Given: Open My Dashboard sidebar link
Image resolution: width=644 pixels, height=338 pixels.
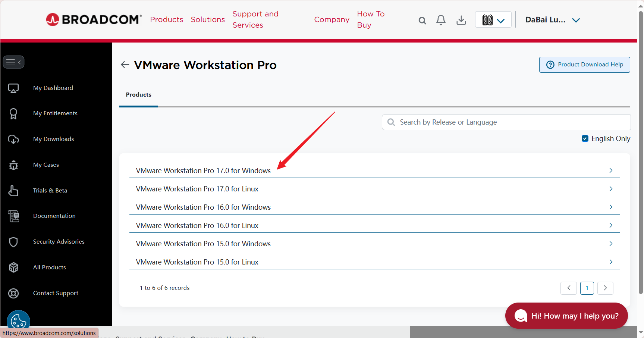Looking at the screenshot, I should click(53, 88).
